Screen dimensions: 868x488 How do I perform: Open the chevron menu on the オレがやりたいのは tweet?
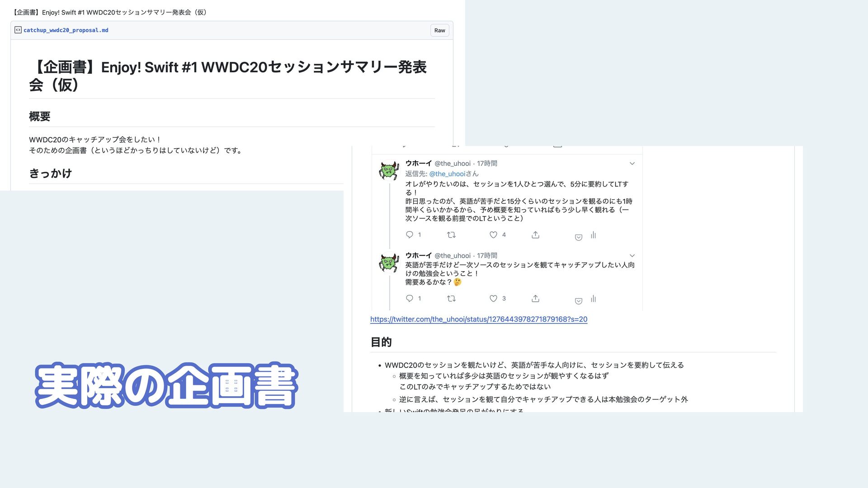pos(632,164)
